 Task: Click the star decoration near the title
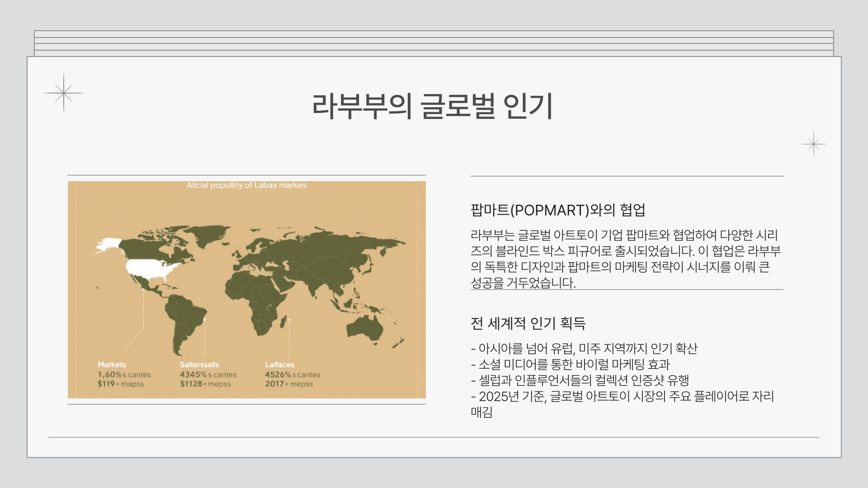63,94
